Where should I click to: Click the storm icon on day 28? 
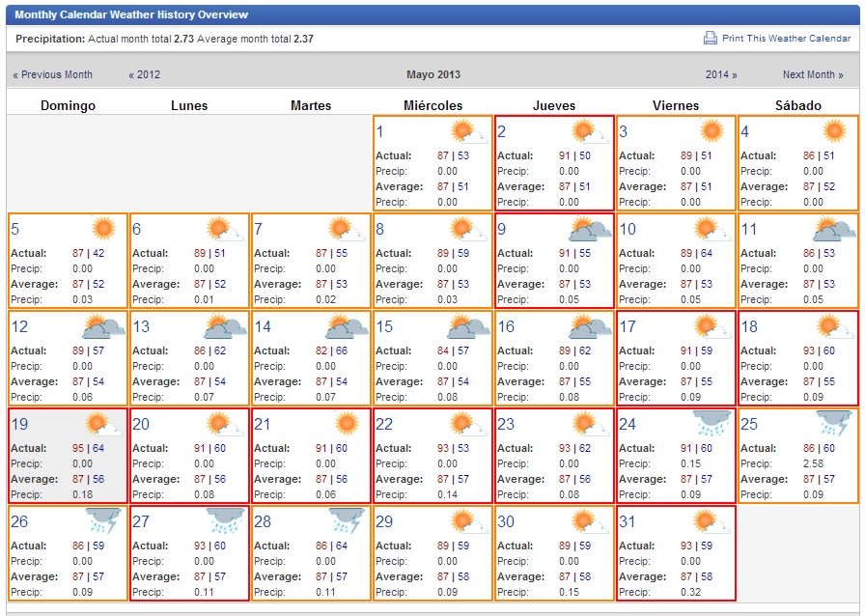click(x=347, y=521)
